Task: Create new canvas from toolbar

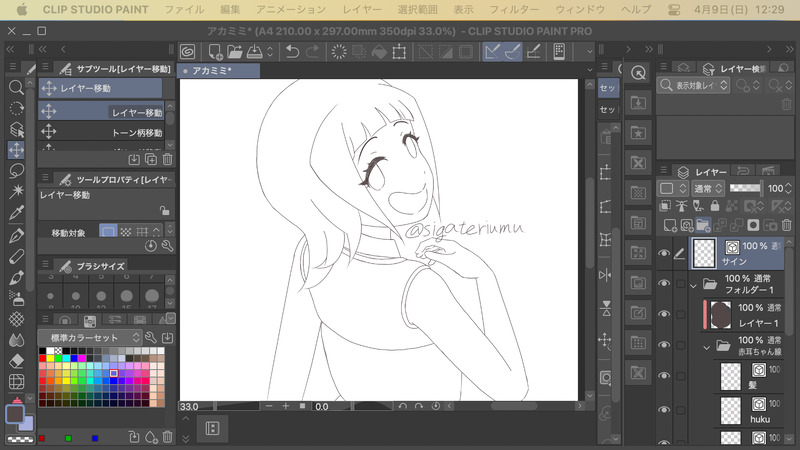Action: tap(215, 52)
